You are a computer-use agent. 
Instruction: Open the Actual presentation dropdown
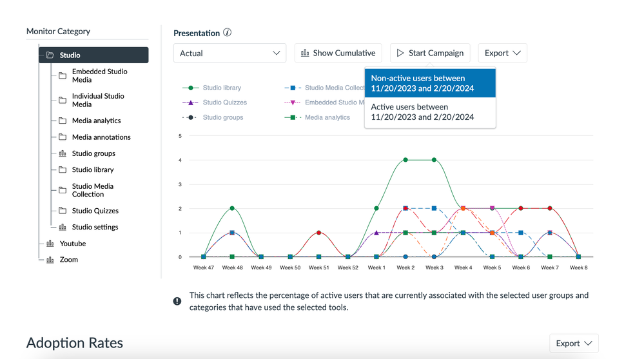click(229, 53)
